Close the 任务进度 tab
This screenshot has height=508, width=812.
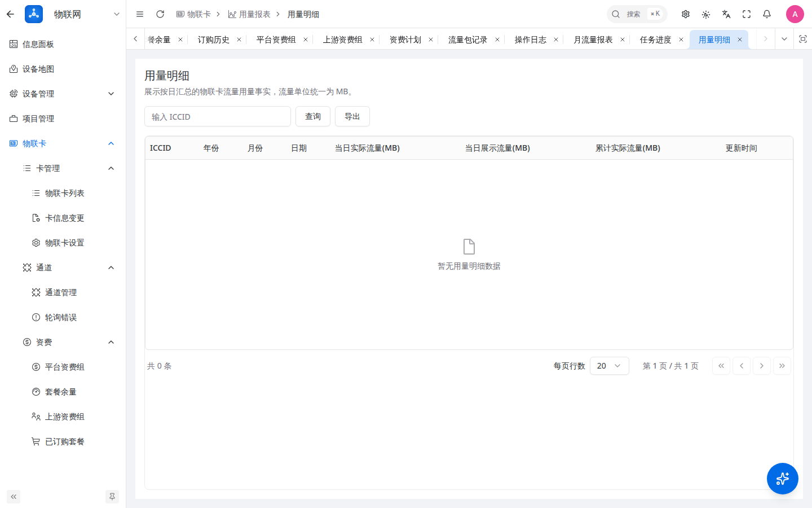tap(681, 40)
